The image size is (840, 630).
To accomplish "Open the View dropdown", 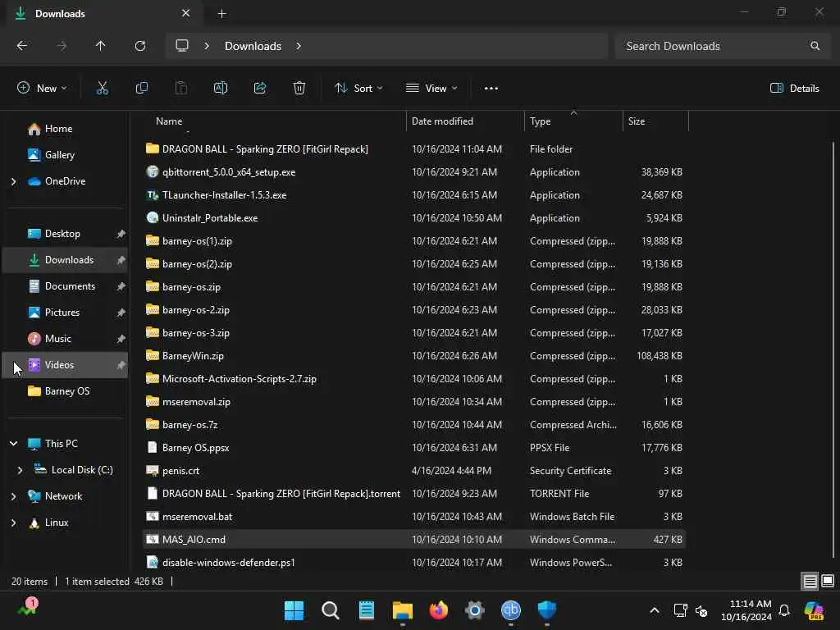I will [431, 89].
